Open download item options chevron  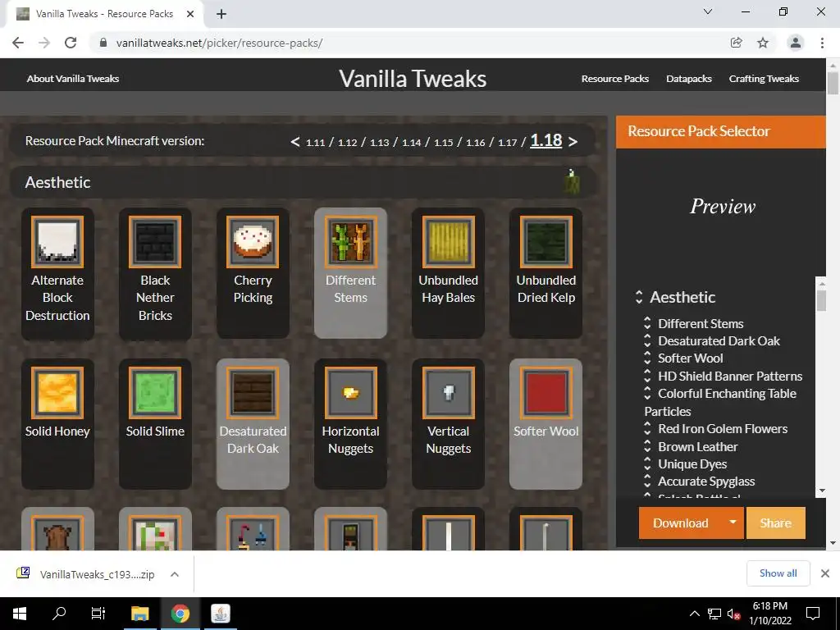pos(175,574)
